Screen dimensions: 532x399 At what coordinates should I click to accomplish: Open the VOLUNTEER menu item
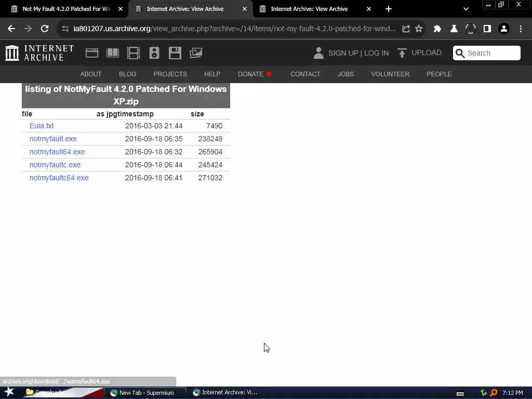click(390, 74)
